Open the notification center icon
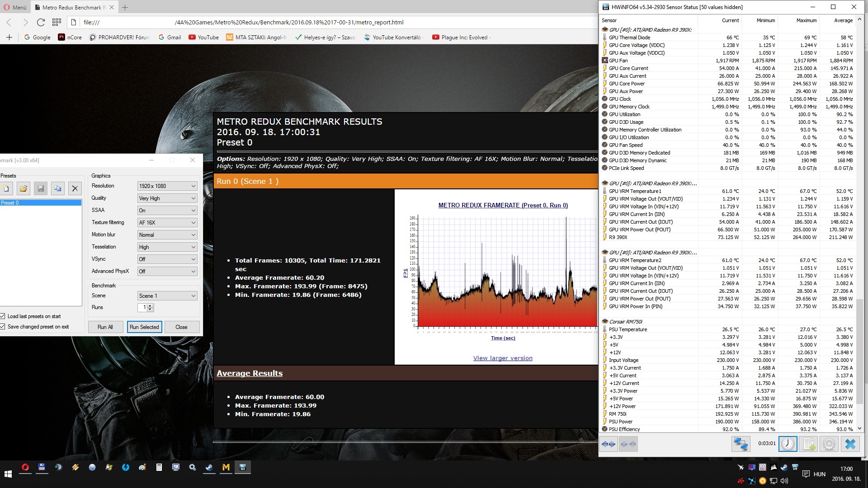This screenshot has width=868, height=488. pos(806,474)
